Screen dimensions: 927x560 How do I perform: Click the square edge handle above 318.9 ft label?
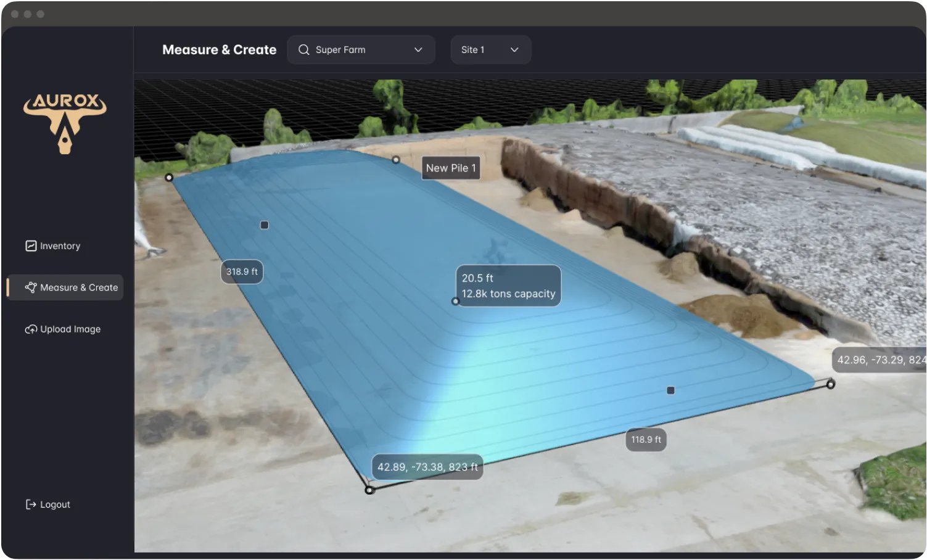click(265, 225)
